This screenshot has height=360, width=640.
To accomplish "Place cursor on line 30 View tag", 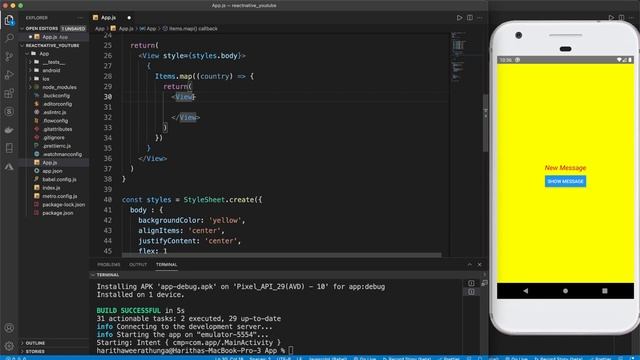I will 184,97.
